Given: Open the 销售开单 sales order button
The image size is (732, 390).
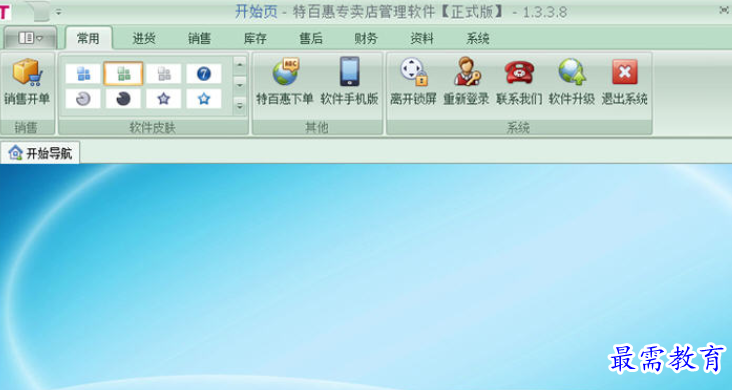Looking at the screenshot, I should (x=27, y=83).
